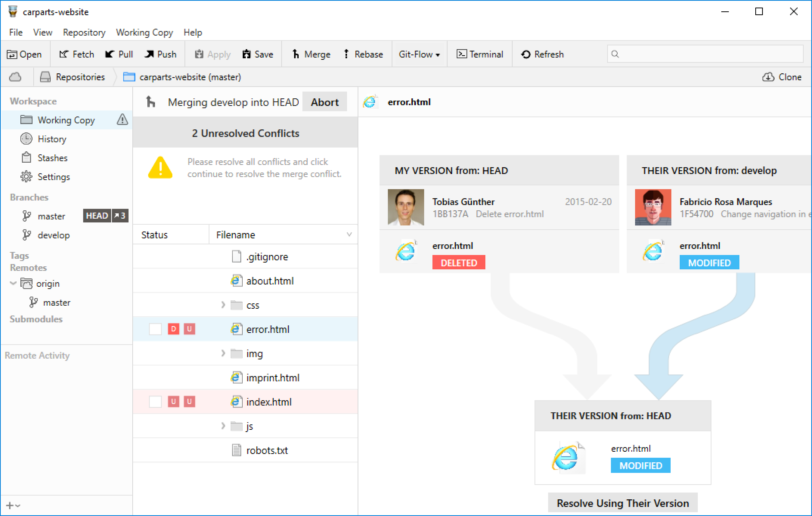Click the Rebase toolbar icon
Image resolution: width=812 pixels, height=516 pixels.
346,54
